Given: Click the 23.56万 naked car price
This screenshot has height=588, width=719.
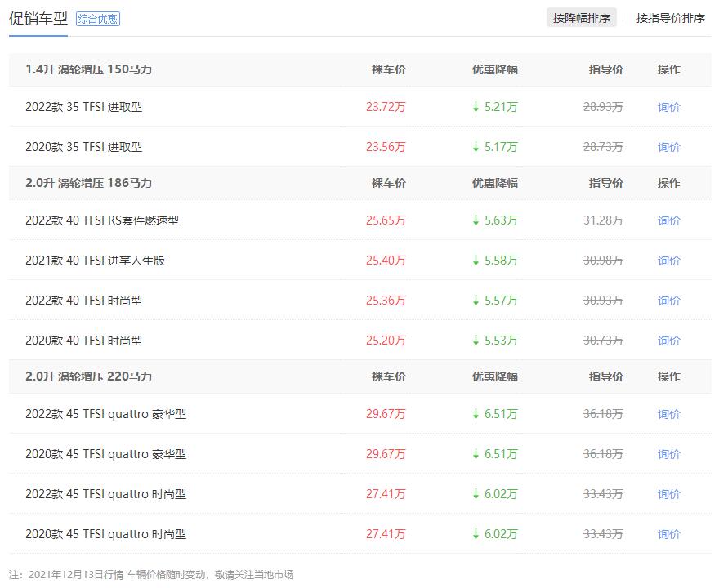Looking at the screenshot, I should (x=386, y=147).
